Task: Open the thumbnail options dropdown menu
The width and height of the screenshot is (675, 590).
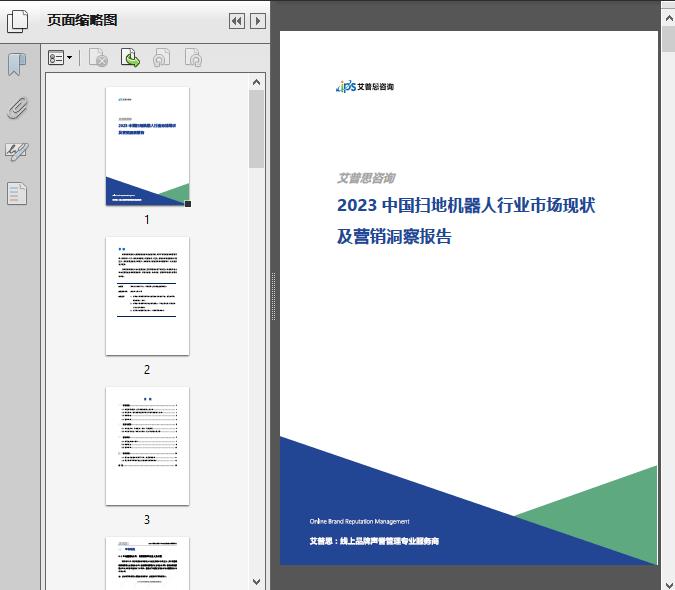Action: [x=60, y=58]
